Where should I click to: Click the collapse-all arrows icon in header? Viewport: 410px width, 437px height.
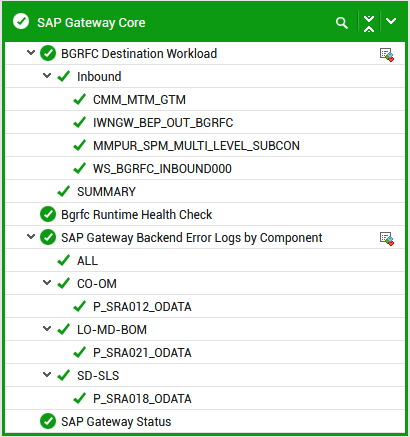(369, 23)
